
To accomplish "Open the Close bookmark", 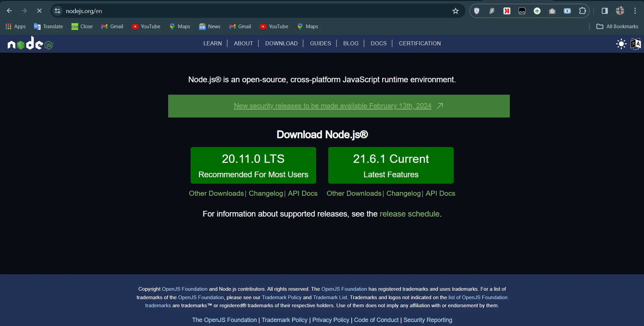I will (x=82, y=27).
